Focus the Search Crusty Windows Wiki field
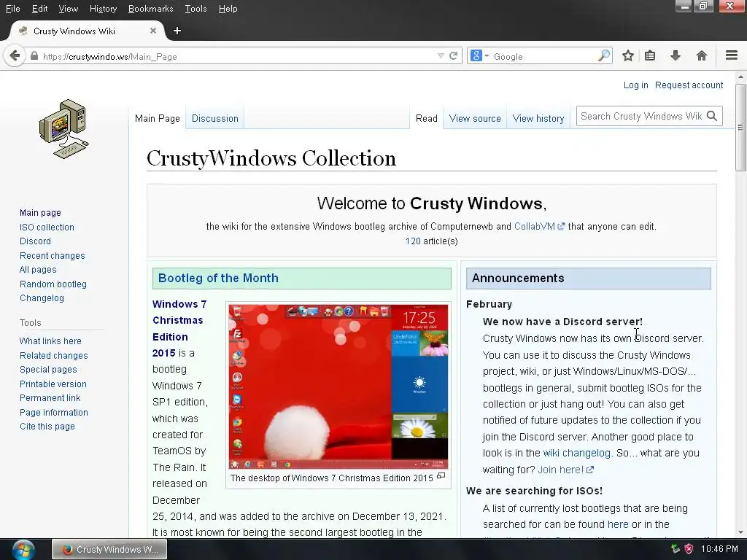747x560 pixels. coord(640,116)
